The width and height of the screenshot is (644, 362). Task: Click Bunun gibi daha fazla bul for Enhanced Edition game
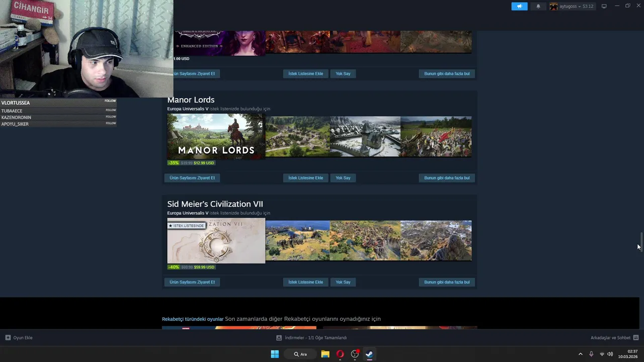[x=447, y=73]
